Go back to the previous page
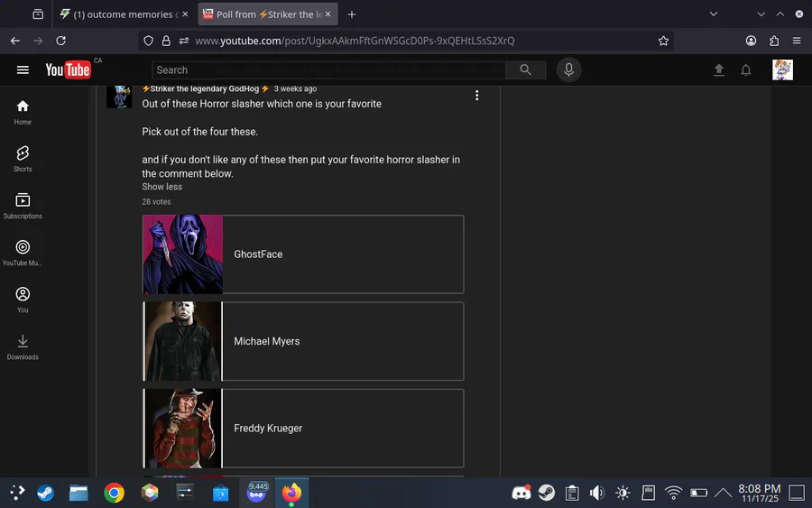The image size is (812, 508). click(15, 41)
